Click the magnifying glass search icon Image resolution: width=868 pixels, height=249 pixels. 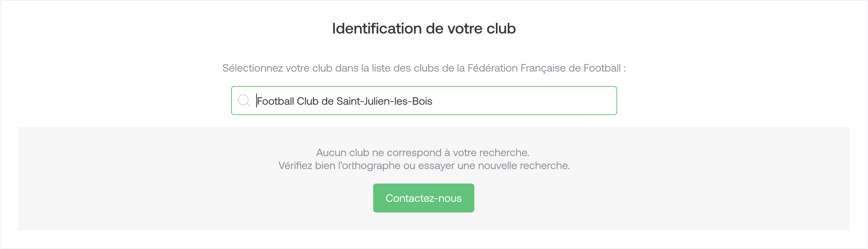pyautogui.click(x=244, y=101)
